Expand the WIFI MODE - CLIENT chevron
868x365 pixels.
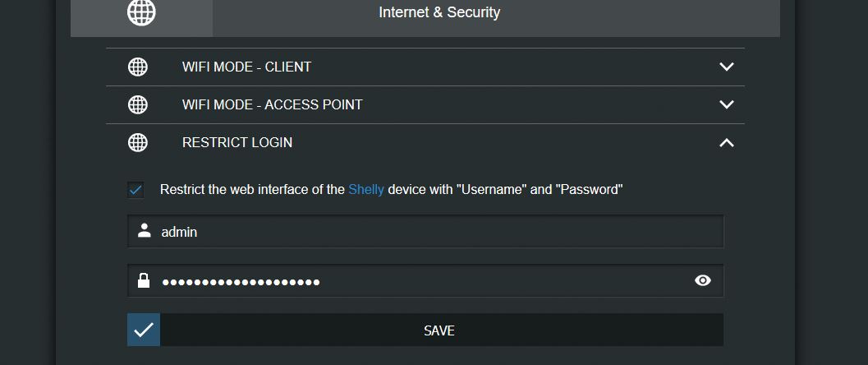click(726, 67)
